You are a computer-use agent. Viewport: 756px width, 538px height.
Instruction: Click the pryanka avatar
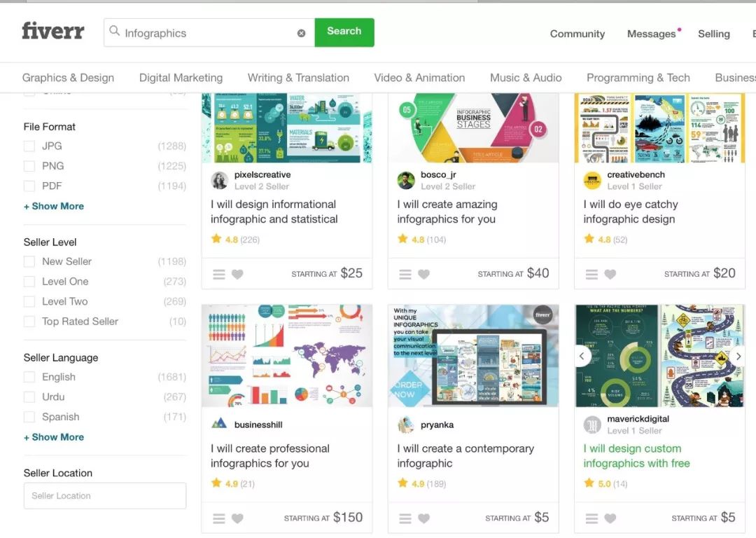tap(406, 425)
